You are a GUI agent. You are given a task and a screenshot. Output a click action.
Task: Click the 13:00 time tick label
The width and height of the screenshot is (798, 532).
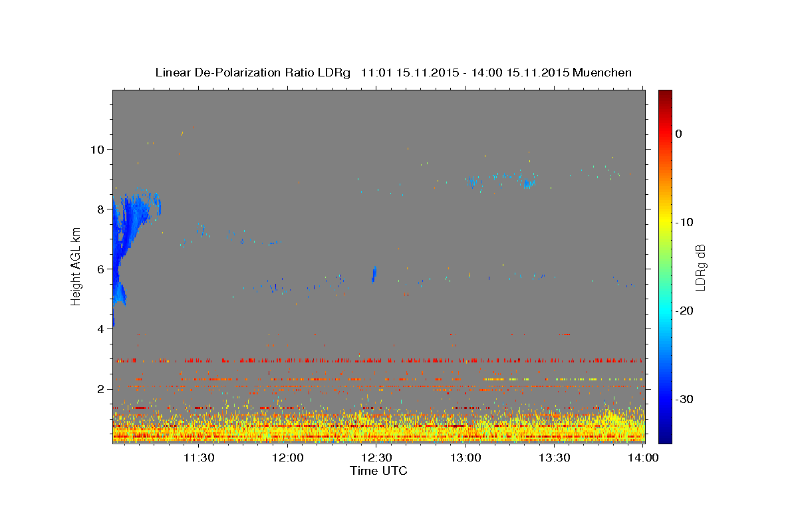tap(465, 458)
